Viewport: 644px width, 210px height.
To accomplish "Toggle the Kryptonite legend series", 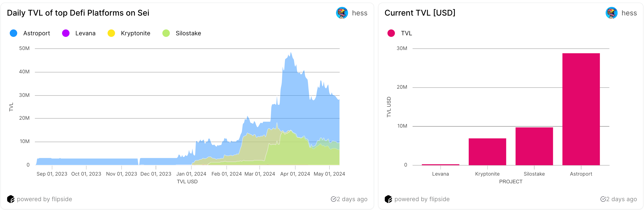I will click(x=135, y=33).
